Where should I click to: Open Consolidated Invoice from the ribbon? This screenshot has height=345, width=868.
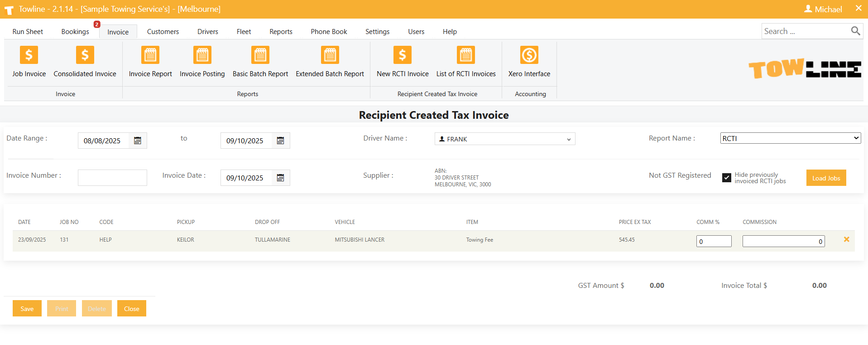click(85, 62)
